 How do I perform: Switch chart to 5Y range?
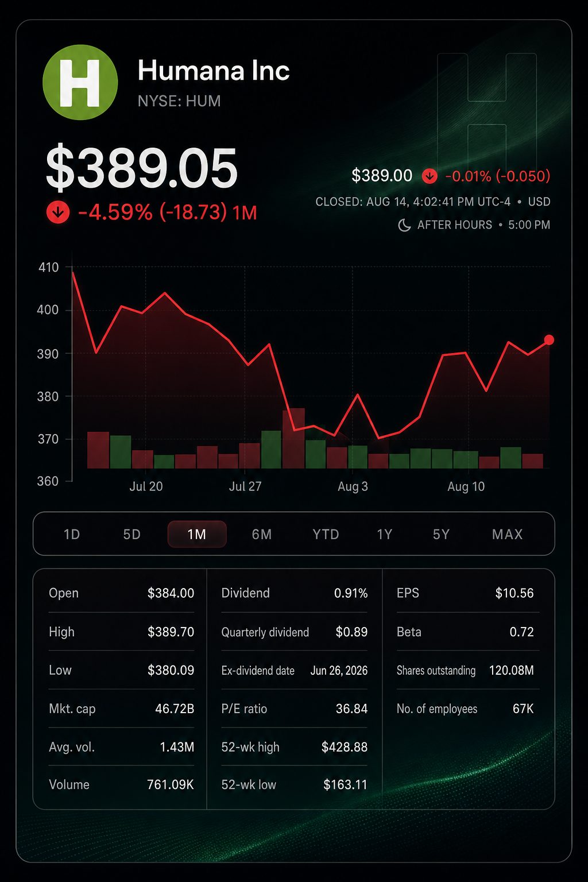[x=441, y=535]
